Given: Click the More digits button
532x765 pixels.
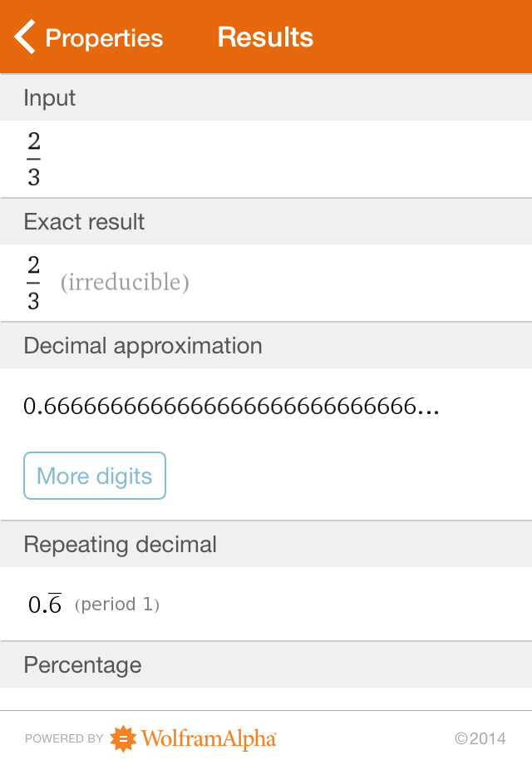Looking at the screenshot, I should tap(94, 475).
